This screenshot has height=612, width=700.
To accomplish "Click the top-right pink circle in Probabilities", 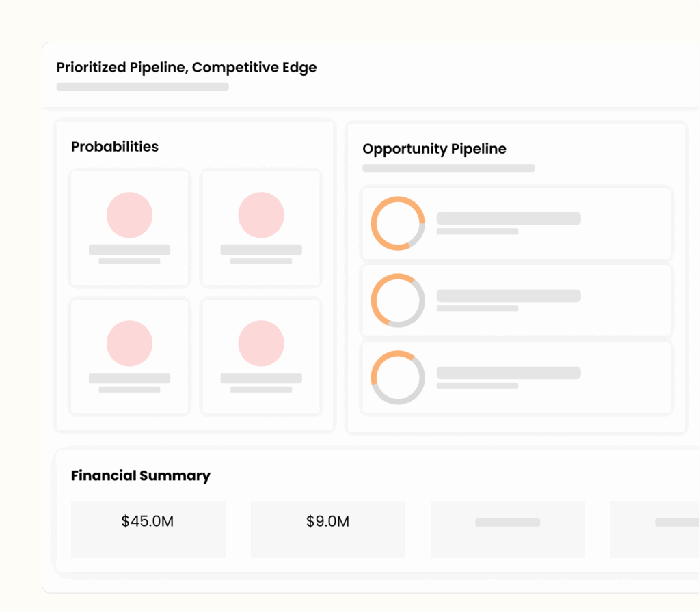I will tap(261, 215).
